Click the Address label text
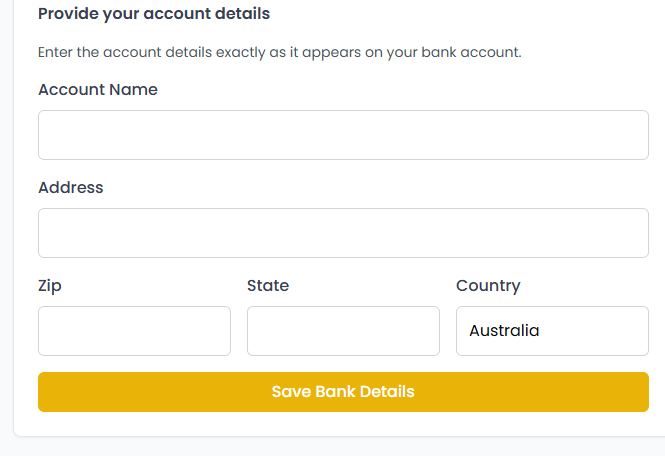 [71, 188]
